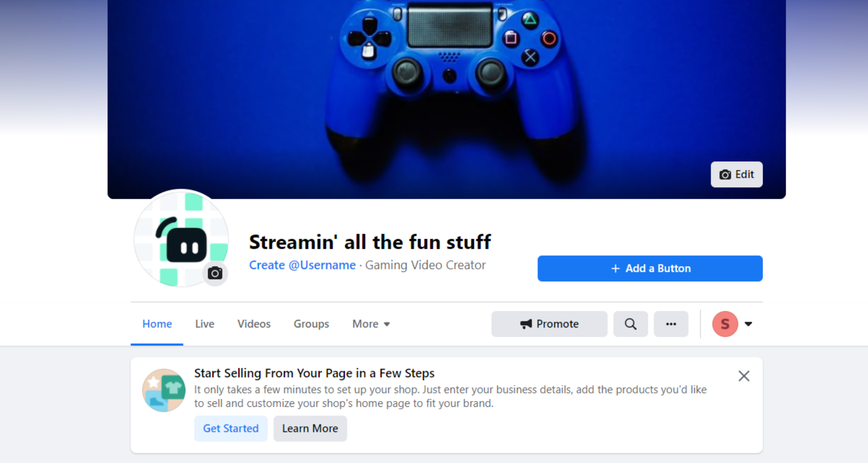
Task: Click the red S profile avatar
Action: (x=725, y=324)
